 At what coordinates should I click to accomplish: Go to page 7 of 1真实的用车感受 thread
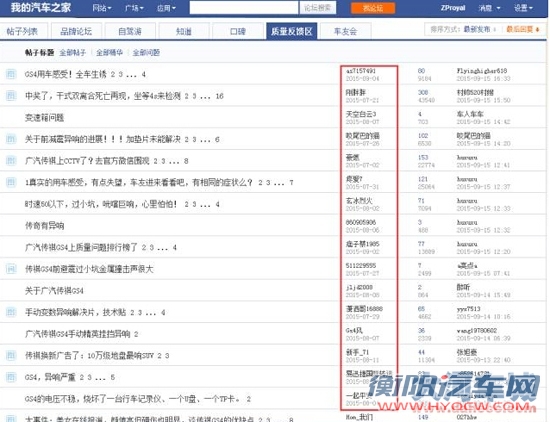pos(291,183)
